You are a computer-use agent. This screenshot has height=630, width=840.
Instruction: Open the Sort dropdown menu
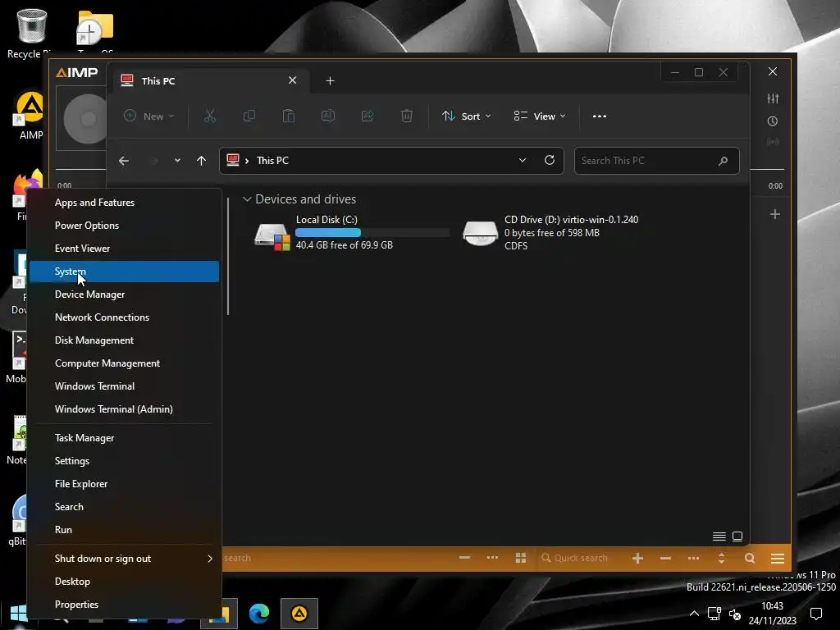pos(466,116)
